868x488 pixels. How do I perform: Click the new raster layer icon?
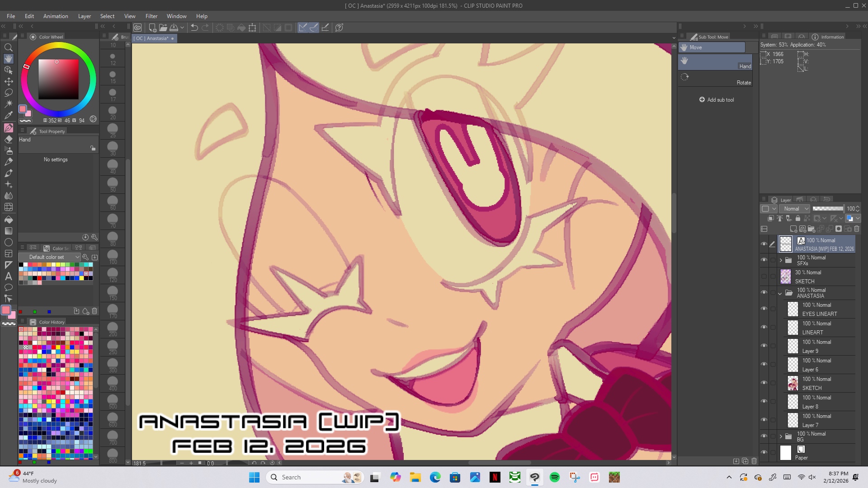tap(793, 229)
